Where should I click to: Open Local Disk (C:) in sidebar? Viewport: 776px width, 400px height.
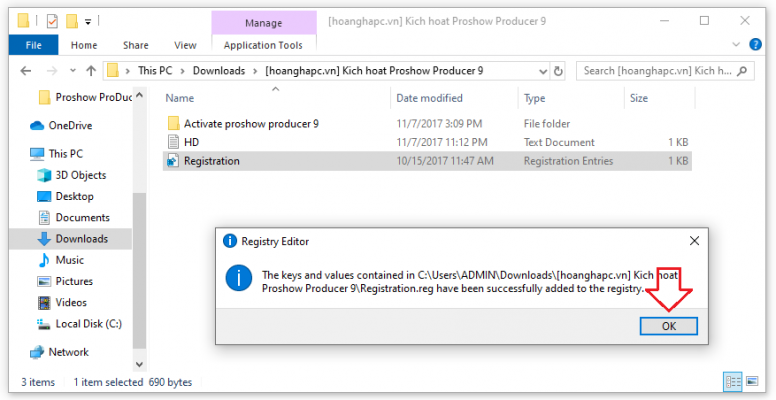coord(88,323)
